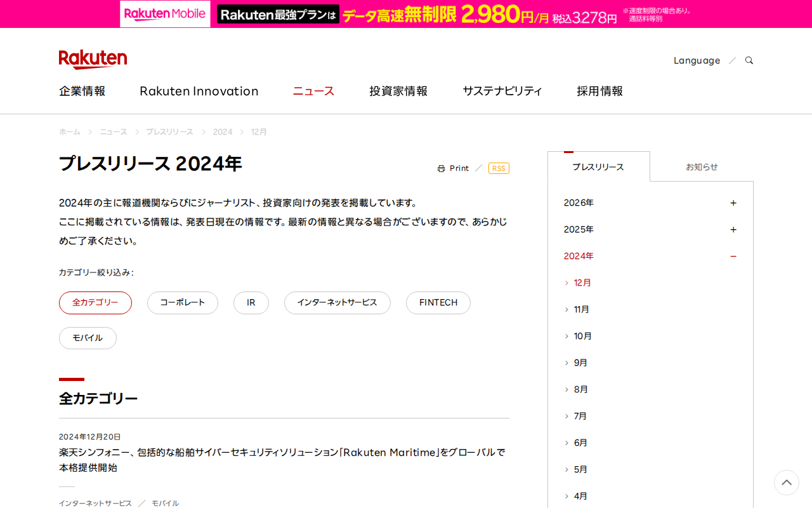Click the chevron beside 12月
Image resolution: width=812 pixels, height=508 pixels.
point(566,283)
